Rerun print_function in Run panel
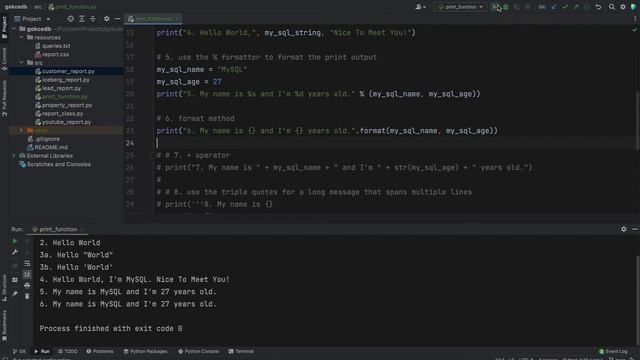 (x=15, y=241)
